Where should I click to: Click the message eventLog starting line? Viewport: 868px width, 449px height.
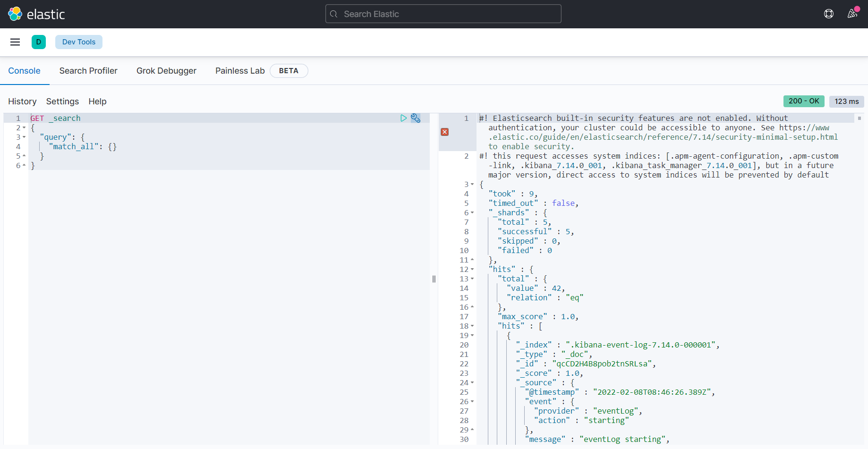(x=597, y=439)
